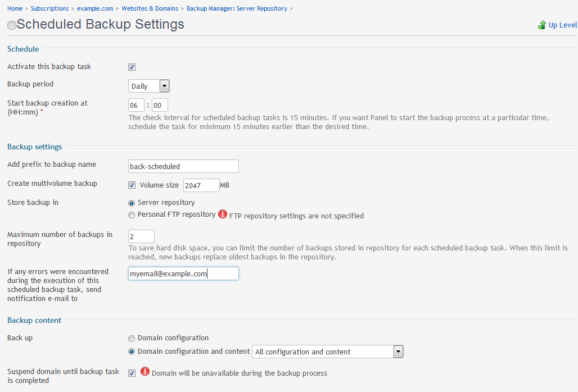Toggle the Activate this backup task checkbox
The height and width of the screenshot is (392, 578).
pos(132,67)
